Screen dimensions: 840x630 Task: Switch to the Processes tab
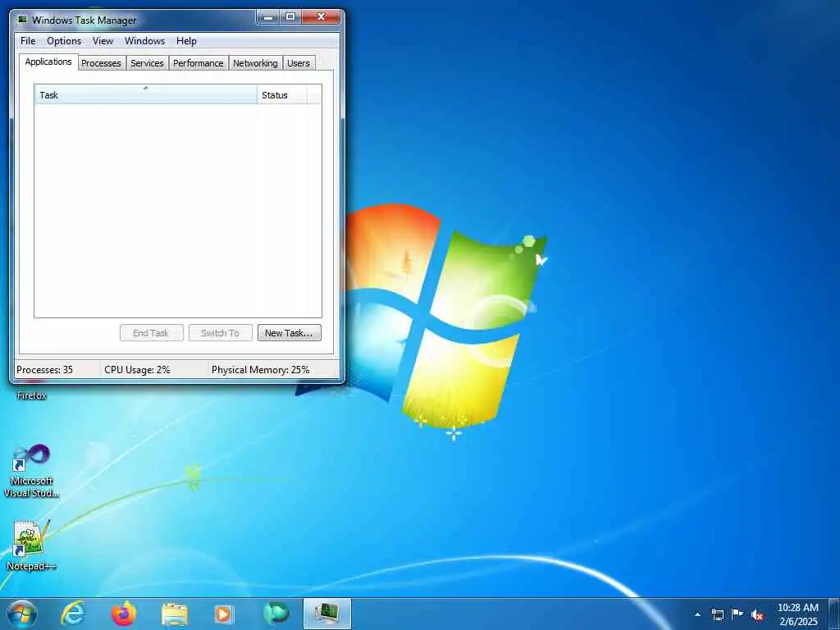click(x=101, y=63)
